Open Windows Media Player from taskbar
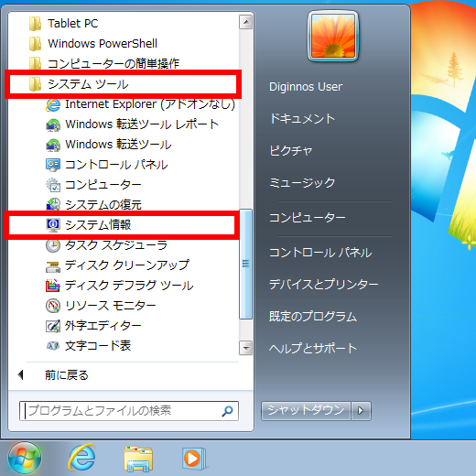Screen dimensions: 476x476 tap(194, 459)
